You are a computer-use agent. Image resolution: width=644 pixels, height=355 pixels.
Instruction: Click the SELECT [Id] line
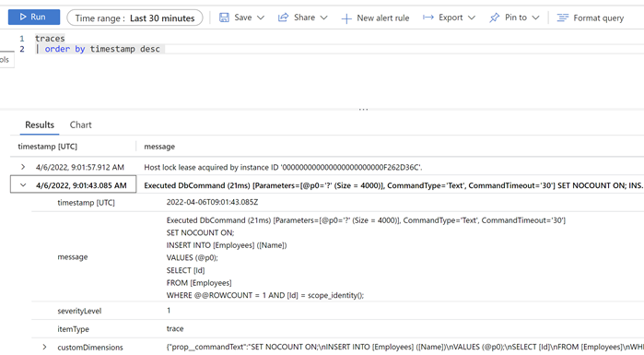185,270
